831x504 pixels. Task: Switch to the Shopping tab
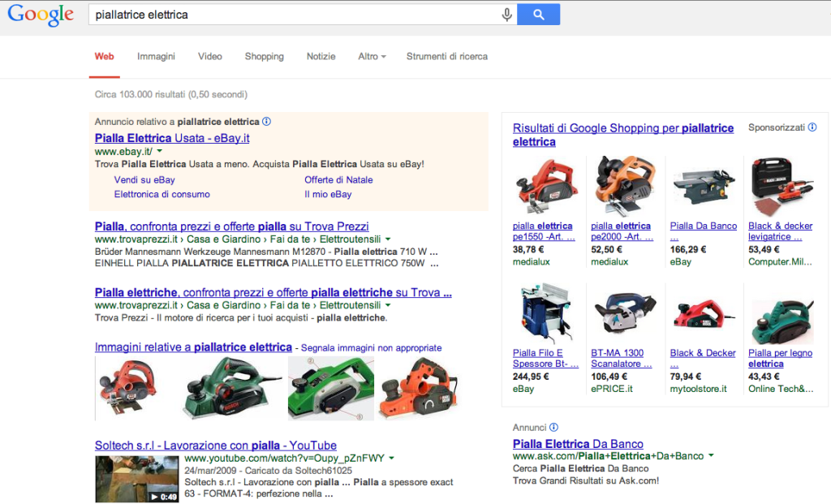[264, 56]
